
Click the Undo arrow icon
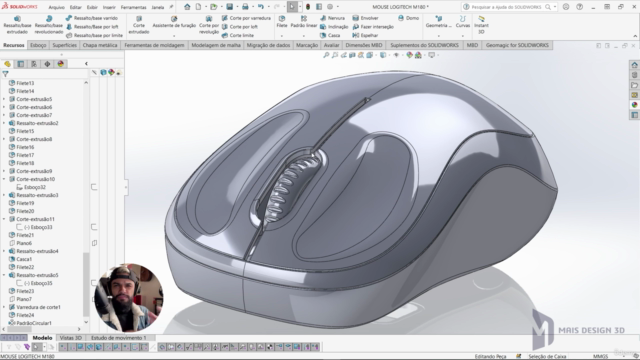click(x=260, y=7)
